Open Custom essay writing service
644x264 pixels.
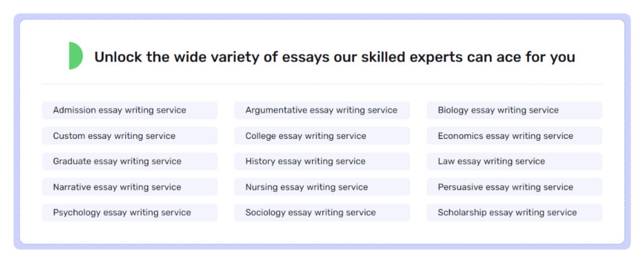click(x=130, y=136)
